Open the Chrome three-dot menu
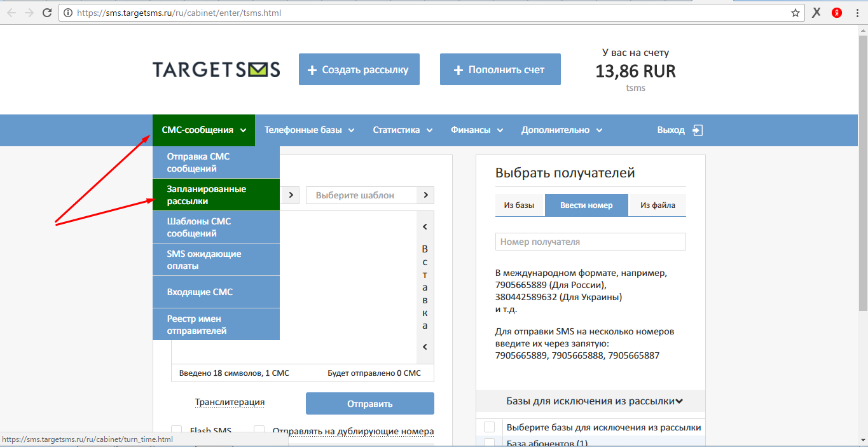 coord(857,13)
